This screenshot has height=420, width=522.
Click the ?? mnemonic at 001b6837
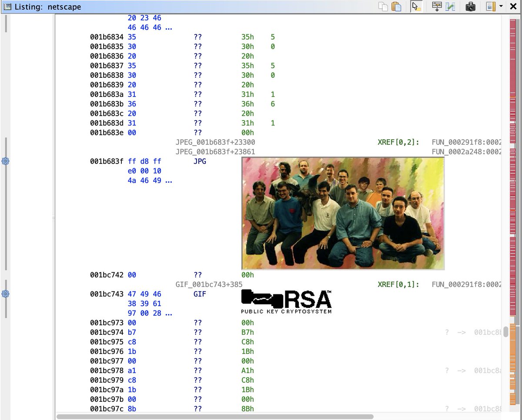tap(198, 66)
